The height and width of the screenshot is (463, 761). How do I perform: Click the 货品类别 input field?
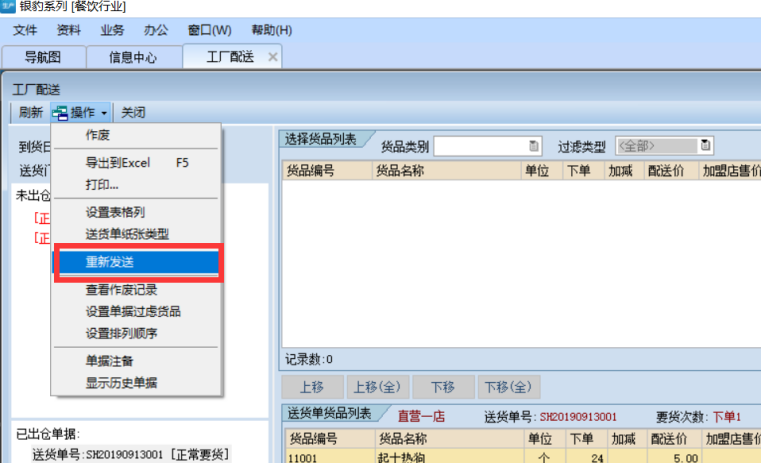tap(479, 146)
